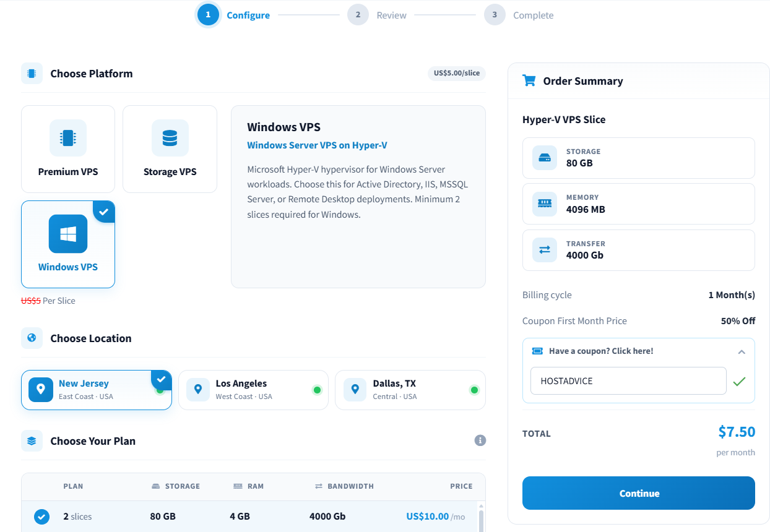Select the Premium VPS platform card
Viewport: 770px width, 532px height.
pos(68,149)
